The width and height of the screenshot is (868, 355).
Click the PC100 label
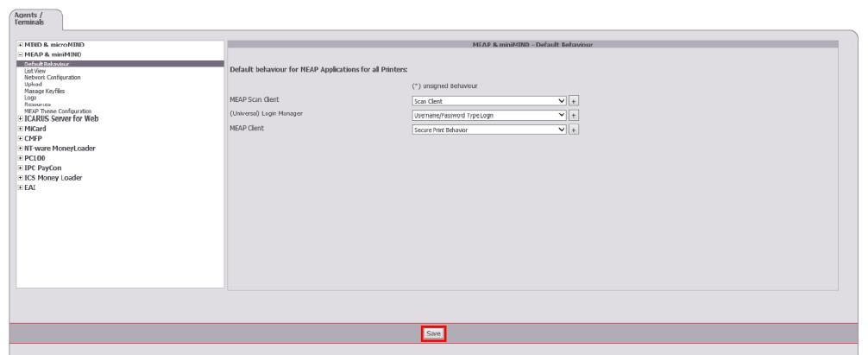pyautogui.click(x=35, y=158)
